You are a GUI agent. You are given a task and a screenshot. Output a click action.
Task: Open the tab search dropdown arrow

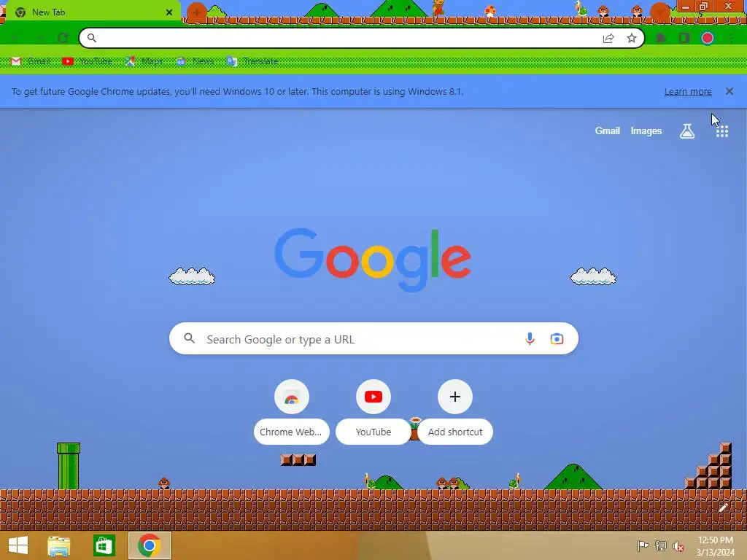coord(659,12)
